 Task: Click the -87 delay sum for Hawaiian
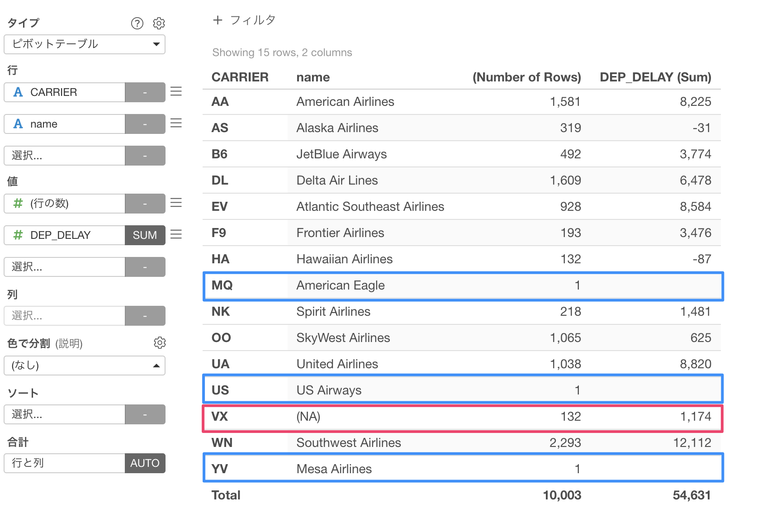(702, 259)
